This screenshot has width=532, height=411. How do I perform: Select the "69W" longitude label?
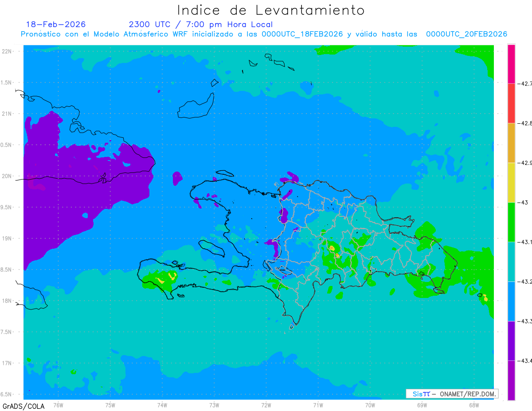(422, 405)
